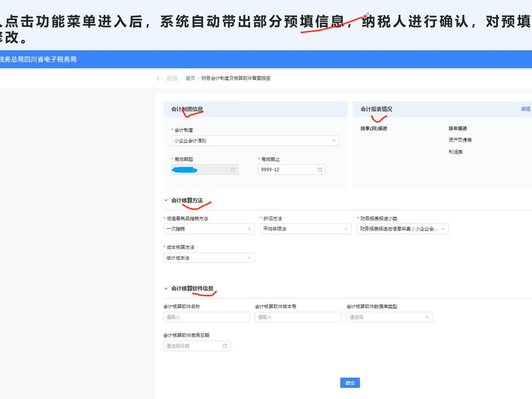Collapse the 会计核算方法 section
Image resolution: width=532 pixels, height=399 pixels.
pos(166,201)
